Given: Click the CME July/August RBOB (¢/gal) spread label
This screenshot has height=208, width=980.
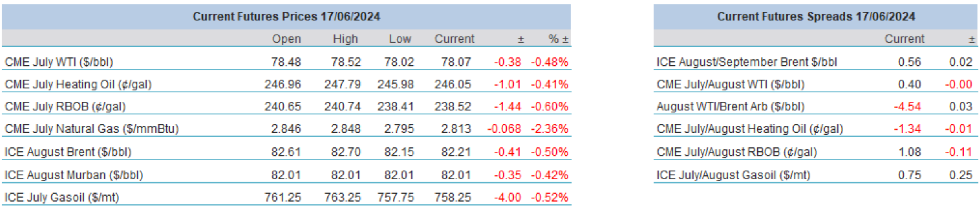Looking at the screenshot, I should 737,152.
